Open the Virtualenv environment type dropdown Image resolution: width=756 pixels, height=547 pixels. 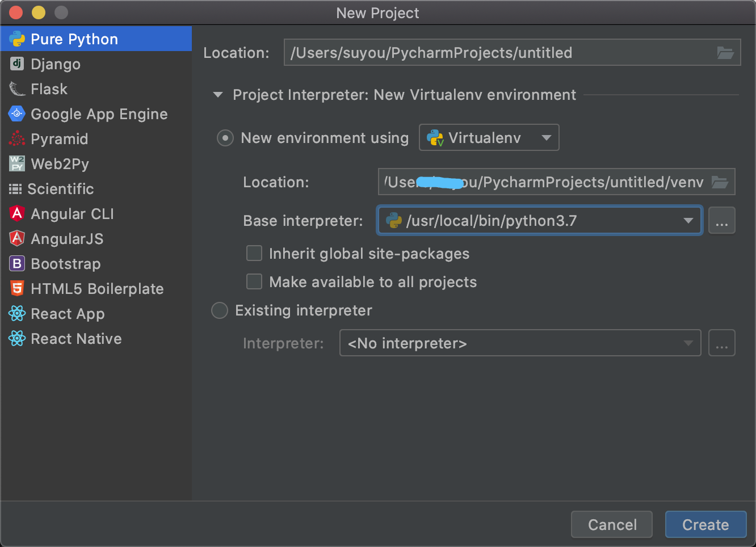click(489, 137)
